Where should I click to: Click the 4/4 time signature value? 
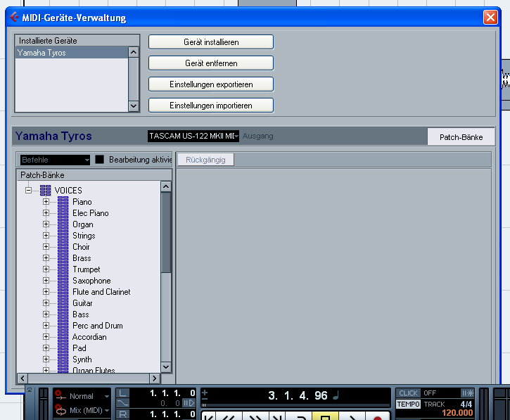[x=466, y=404]
